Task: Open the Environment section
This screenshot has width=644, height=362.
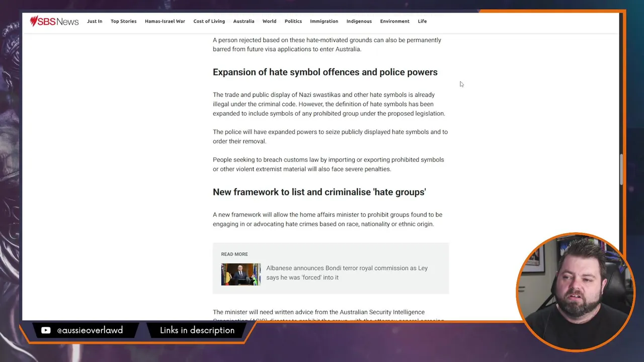Action: coord(394,21)
